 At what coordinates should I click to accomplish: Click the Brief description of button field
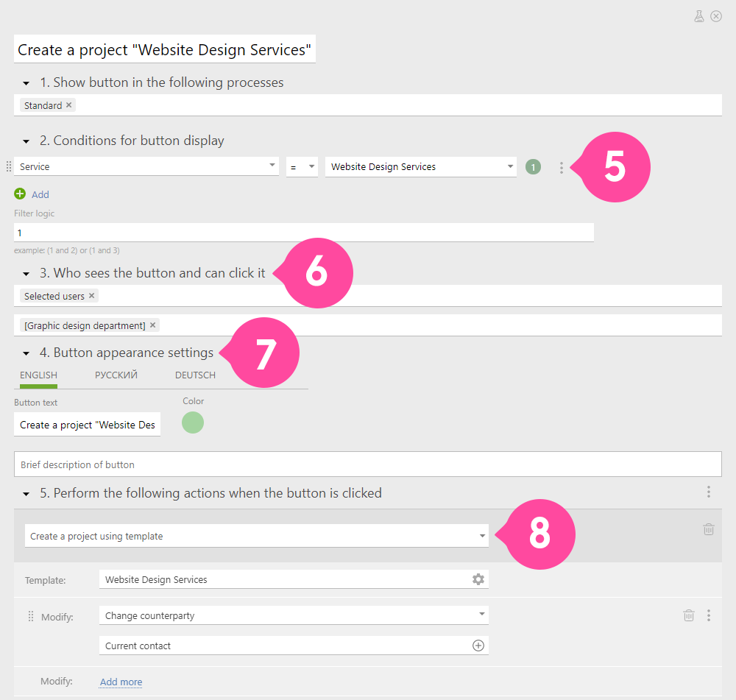[368, 464]
